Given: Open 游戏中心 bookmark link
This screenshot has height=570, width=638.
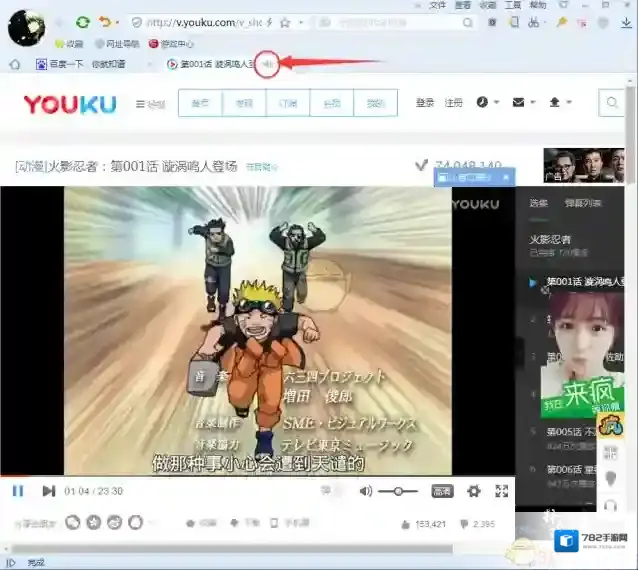Looking at the screenshot, I should (171, 44).
